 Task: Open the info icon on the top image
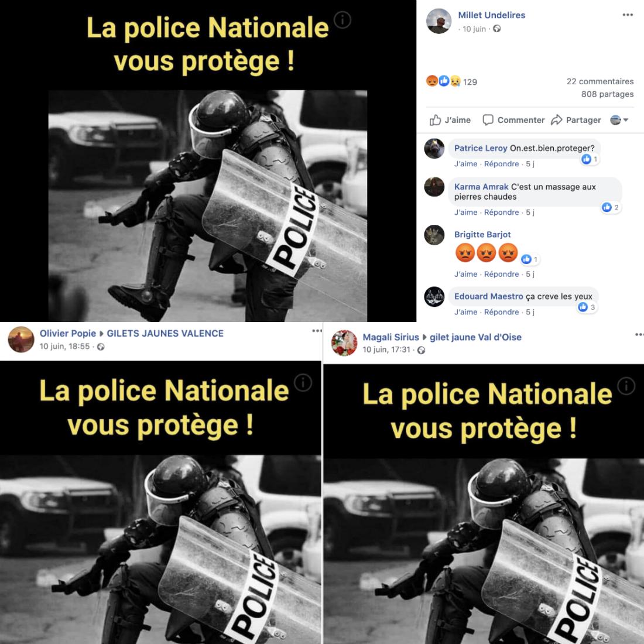342,20
